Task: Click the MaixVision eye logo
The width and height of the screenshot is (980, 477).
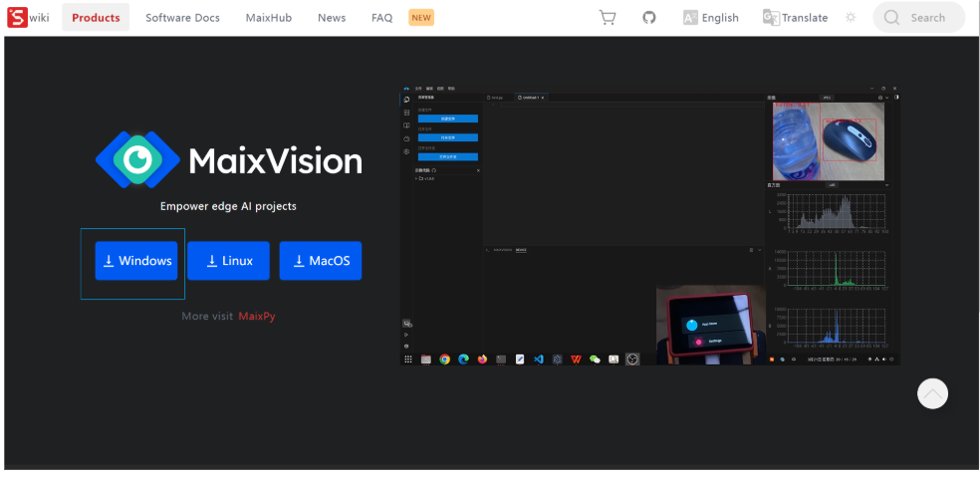Action: tap(137, 159)
